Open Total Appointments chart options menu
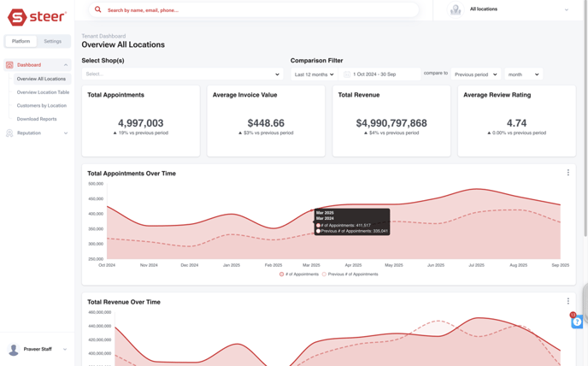Image resolution: width=588 pixels, height=366 pixels. tap(567, 173)
